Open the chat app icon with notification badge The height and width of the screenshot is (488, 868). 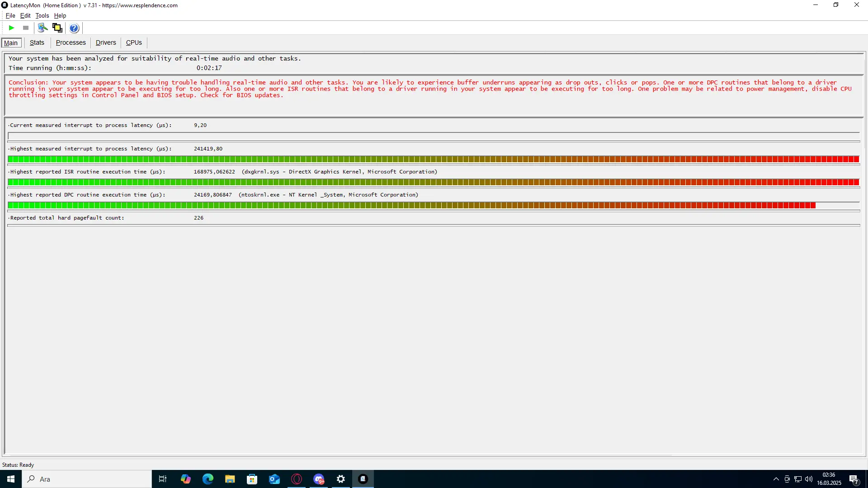[x=319, y=479]
